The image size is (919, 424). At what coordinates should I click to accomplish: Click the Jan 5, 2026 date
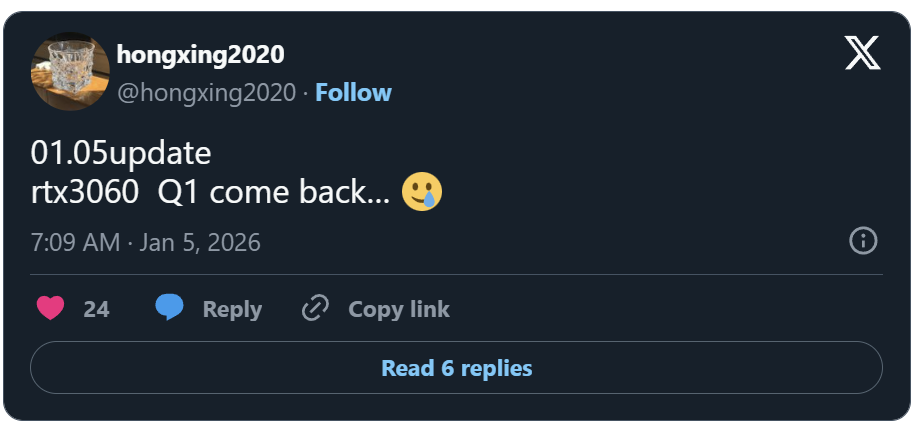click(199, 243)
